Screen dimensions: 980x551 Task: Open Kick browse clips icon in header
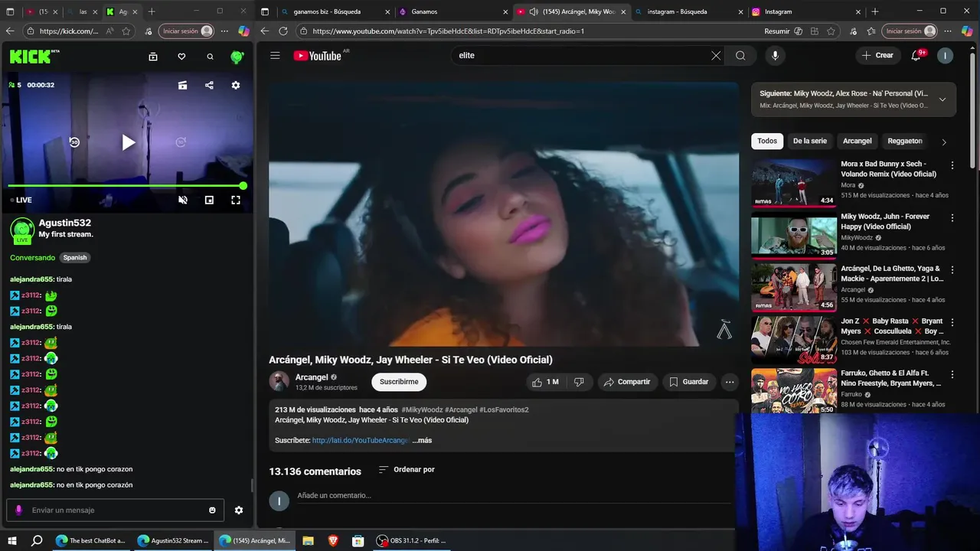[153, 57]
